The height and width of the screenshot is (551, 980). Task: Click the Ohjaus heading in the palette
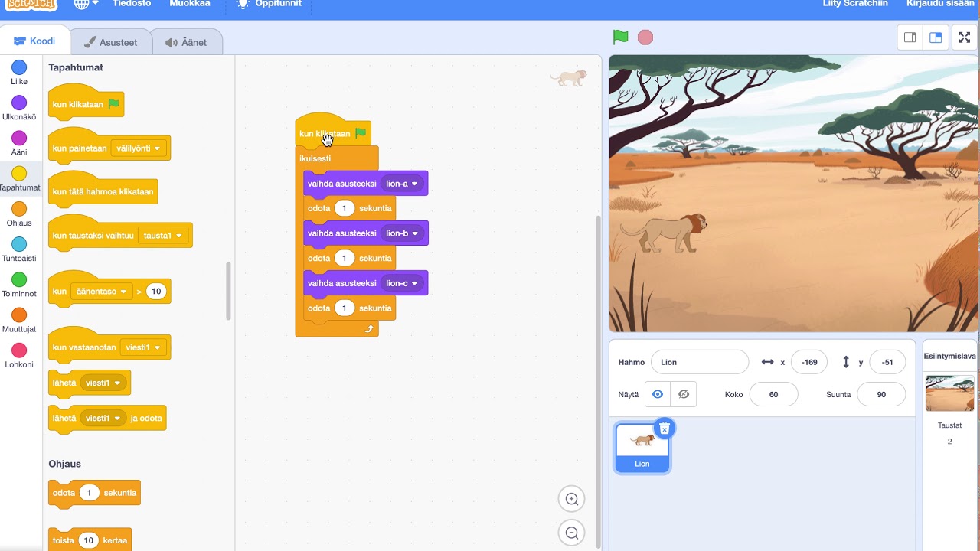(x=64, y=464)
